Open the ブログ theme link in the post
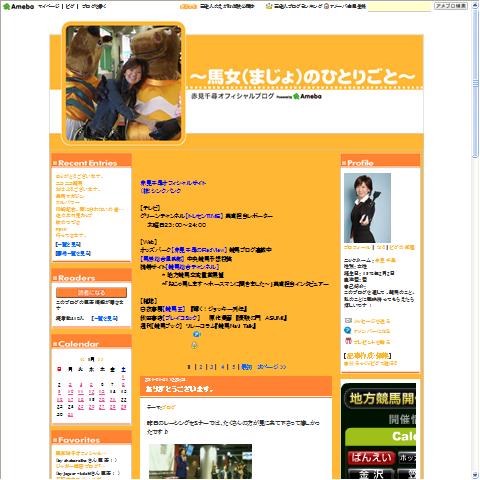Viewport: 480px width, 480px height. (168, 407)
